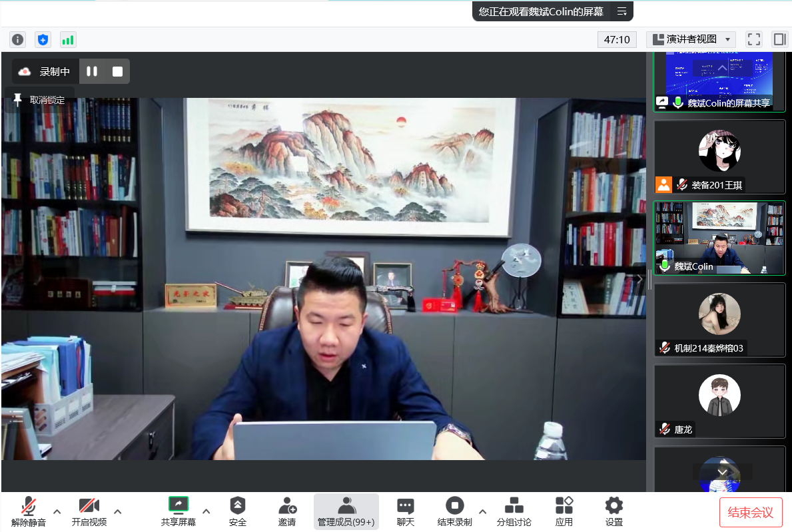Viewport: 792px width, 532px height.
Task: Open the meeting info icon
Action: point(17,39)
